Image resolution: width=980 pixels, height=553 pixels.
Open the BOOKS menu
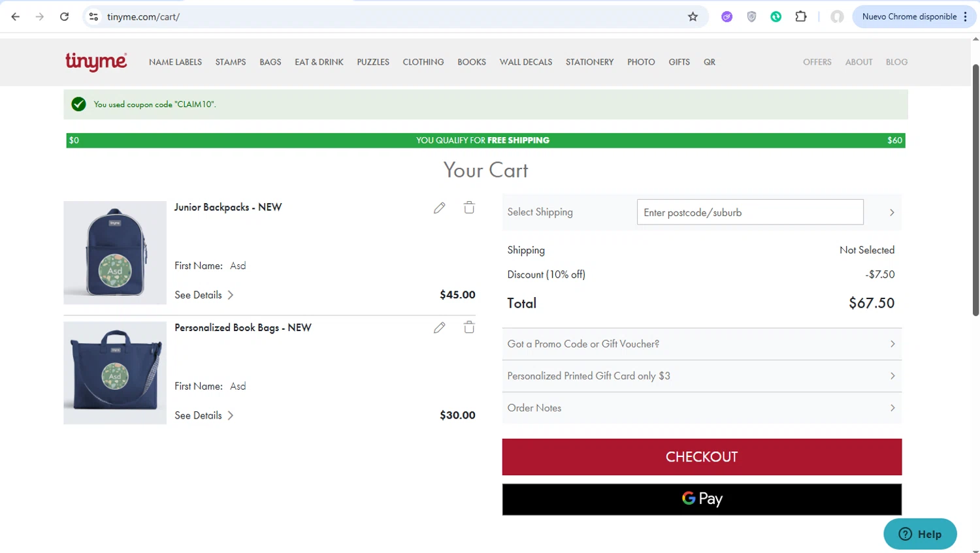pos(472,62)
